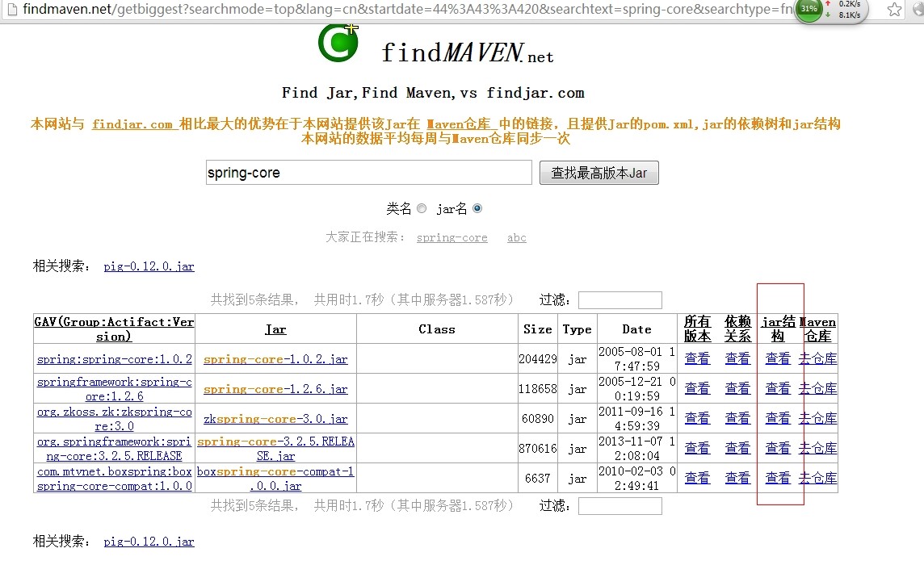
Task: Click the Maven仓库 column header
Action: [818, 329]
